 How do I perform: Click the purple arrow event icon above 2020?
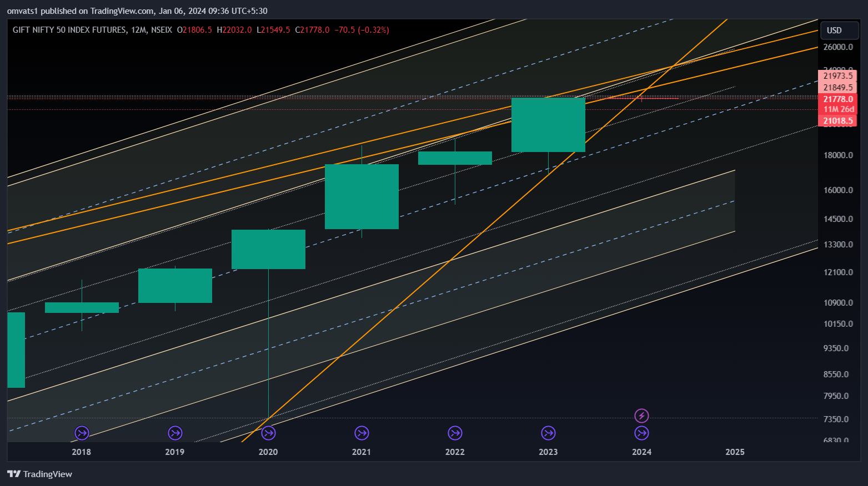point(268,433)
